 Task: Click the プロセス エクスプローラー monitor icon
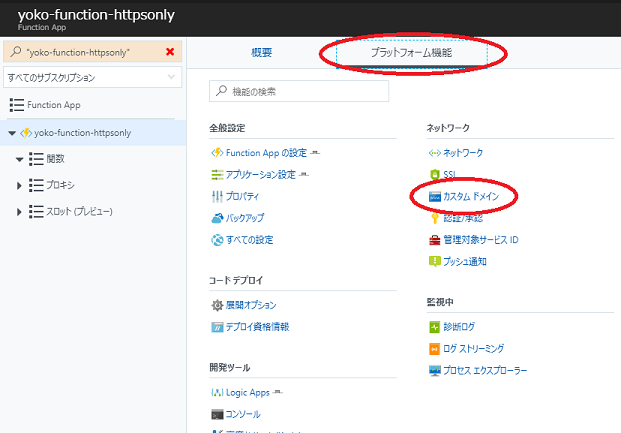(x=434, y=371)
